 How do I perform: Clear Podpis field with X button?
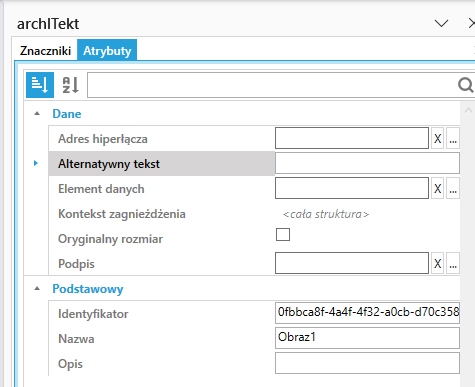point(437,263)
